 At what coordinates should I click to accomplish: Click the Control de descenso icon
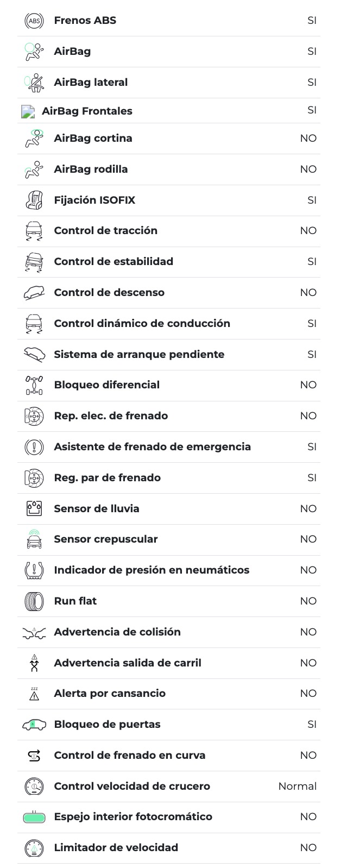pos(34,293)
